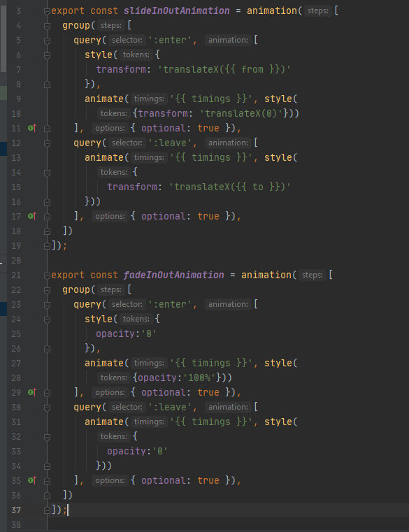
Task: Fold the ':leave' query on line 30
Action: tap(47, 408)
